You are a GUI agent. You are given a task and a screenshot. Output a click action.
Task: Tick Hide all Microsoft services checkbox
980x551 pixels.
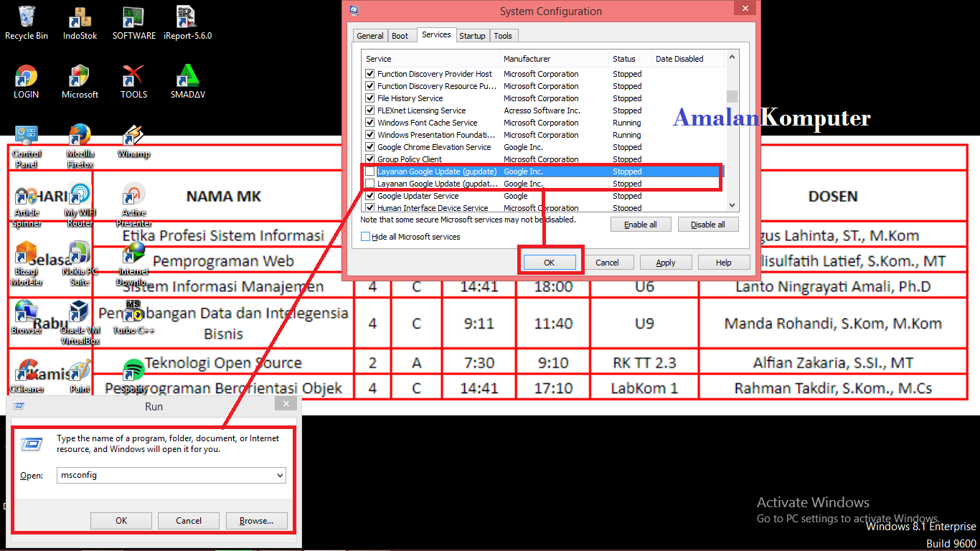(366, 237)
